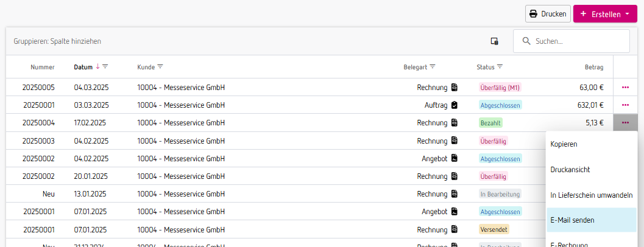Click the Abgeschlossen badge in the 03.03.2025 row
The image size is (644, 247).
coord(500,105)
